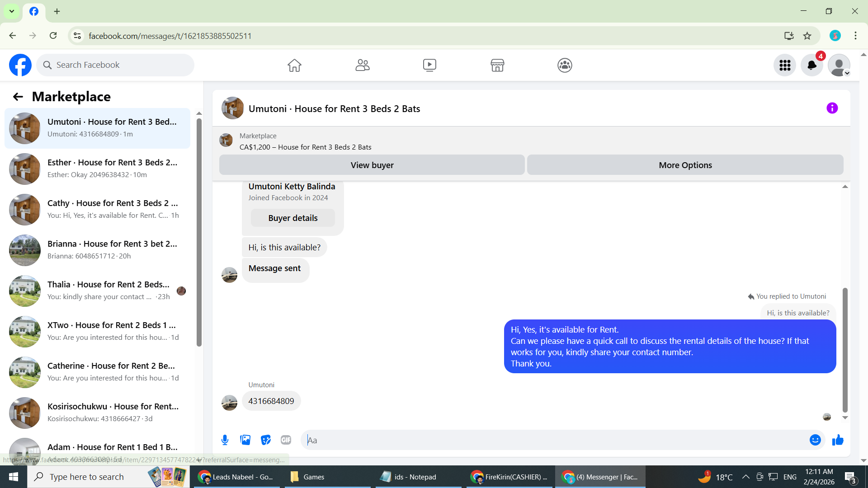The width and height of the screenshot is (868, 488).
Task: Send a thumbs-up like
Action: point(838,440)
